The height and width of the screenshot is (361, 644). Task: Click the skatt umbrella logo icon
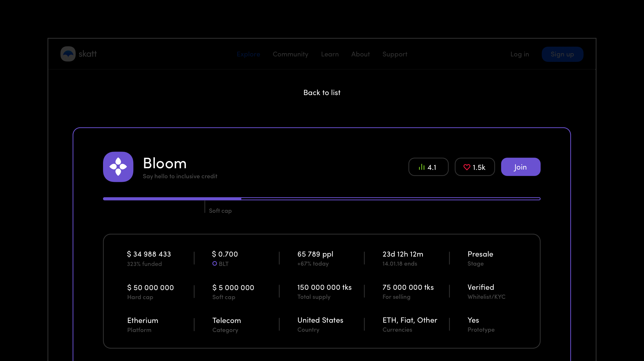pyautogui.click(x=68, y=54)
